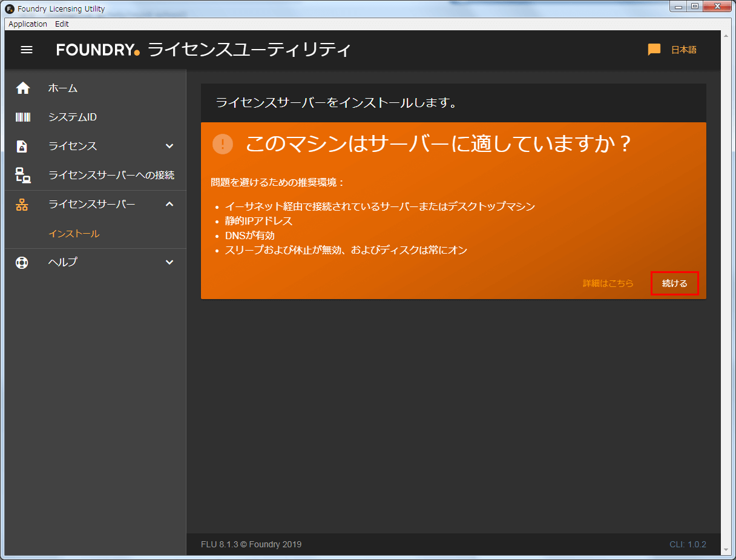Click the ライセンス sidebar label
Viewport: 736px width, 560px height.
pos(73,147)
